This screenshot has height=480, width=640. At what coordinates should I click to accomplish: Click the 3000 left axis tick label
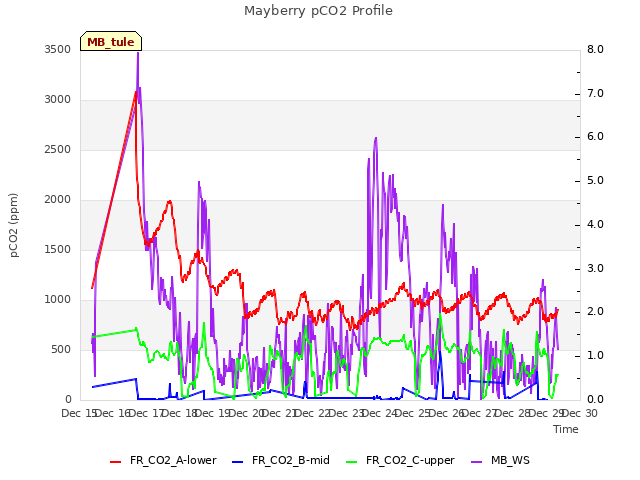[x=58, y=100]
